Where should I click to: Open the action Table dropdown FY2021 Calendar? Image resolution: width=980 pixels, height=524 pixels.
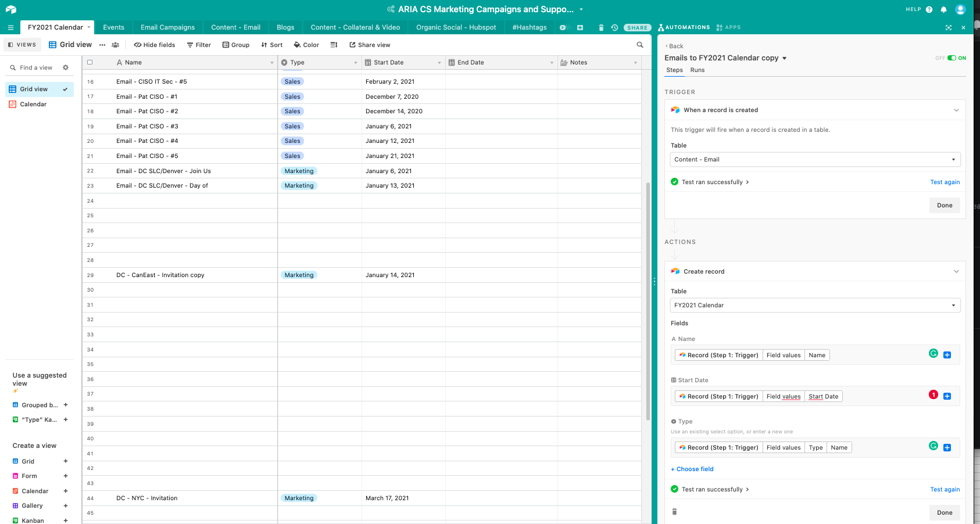pyautogui.click(x=815, y=305)
